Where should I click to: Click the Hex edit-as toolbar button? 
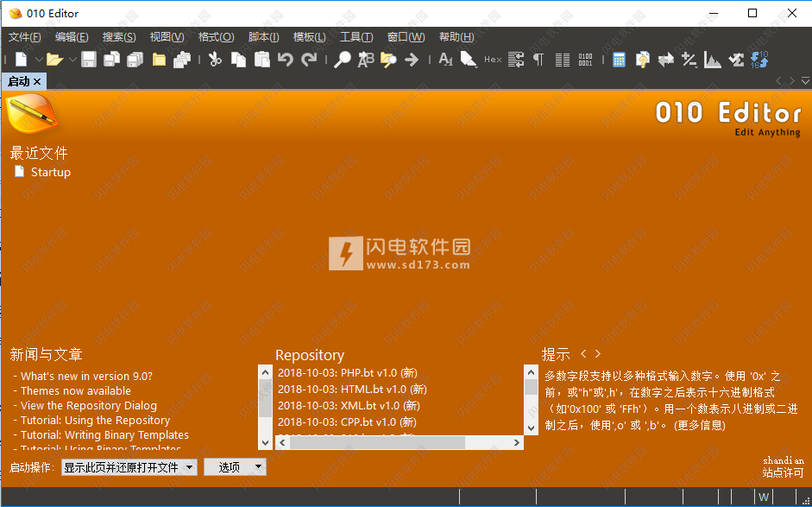493,60
